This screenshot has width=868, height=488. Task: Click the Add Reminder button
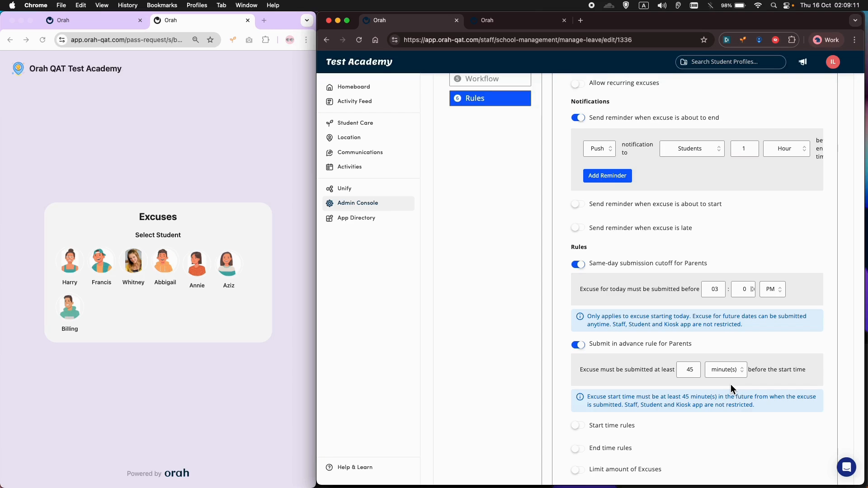607,176
